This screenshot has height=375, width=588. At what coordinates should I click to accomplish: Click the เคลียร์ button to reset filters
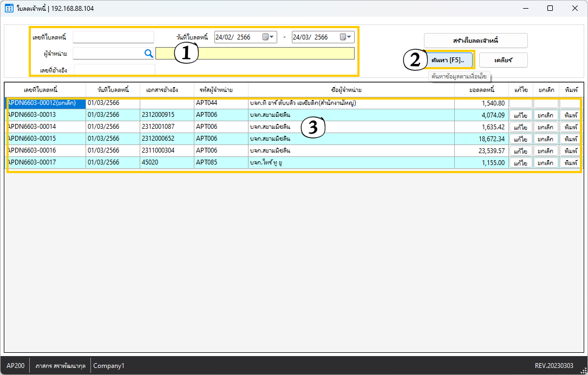pyautogui.click(x=503, y=60)
